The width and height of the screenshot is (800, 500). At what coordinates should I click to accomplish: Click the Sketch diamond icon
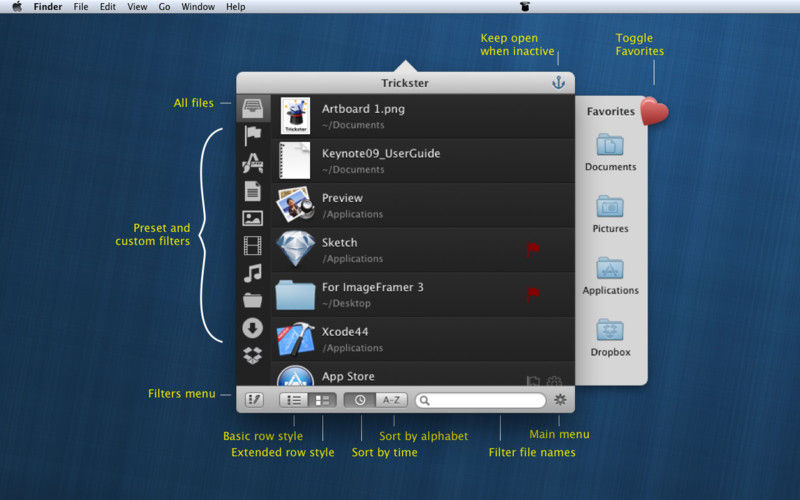pyautogui.click(x=295, y=249)
